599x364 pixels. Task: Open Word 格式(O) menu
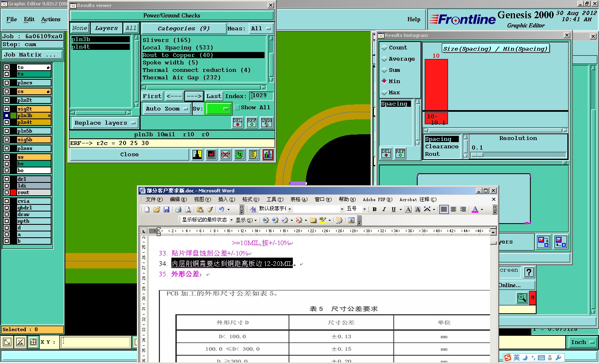pyautogui.click(x=251, y=199)
